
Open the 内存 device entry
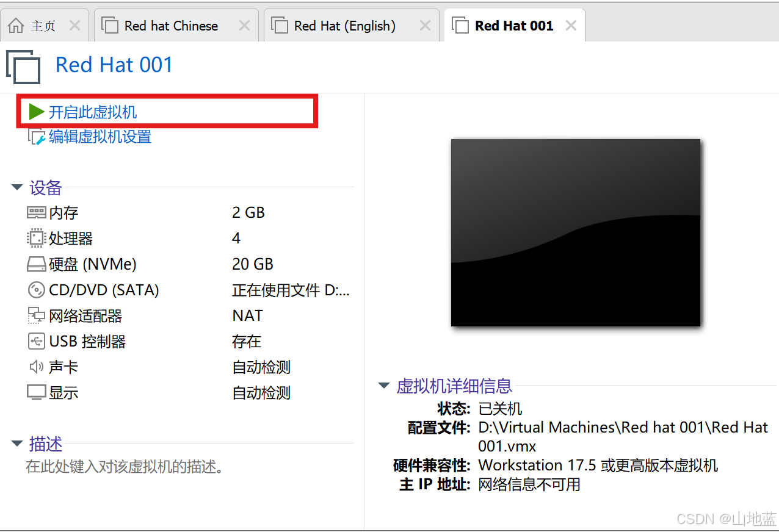(x=63, y=213)
